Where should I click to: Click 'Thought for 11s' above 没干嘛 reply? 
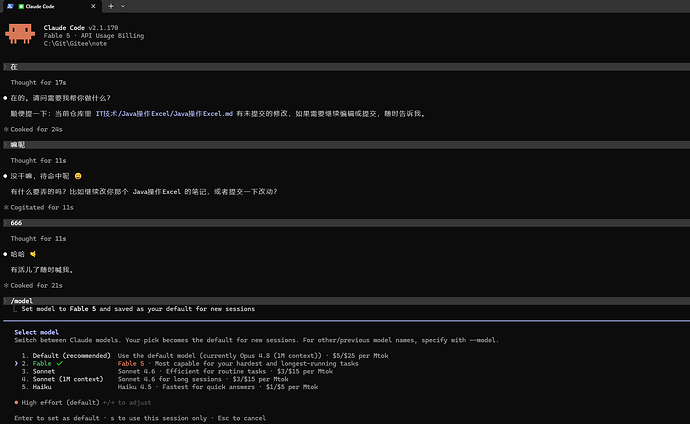click(x=38, y=161)
